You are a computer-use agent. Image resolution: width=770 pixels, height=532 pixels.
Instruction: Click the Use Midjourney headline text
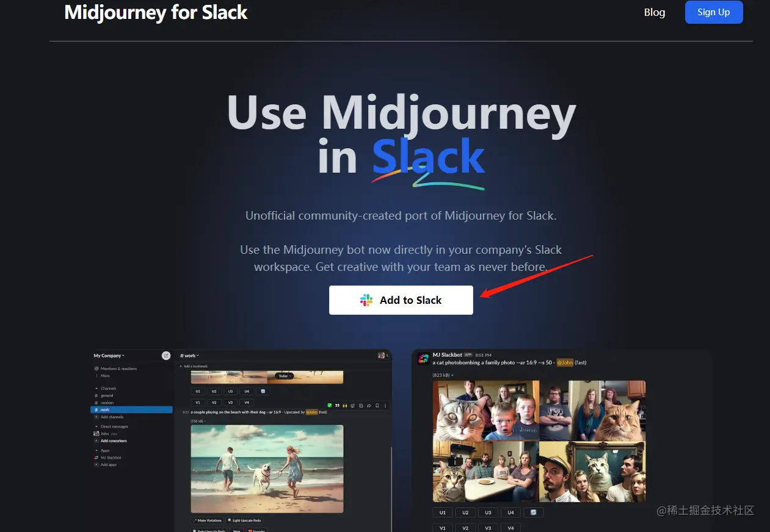pyautogui.click(x=401, y=113)
